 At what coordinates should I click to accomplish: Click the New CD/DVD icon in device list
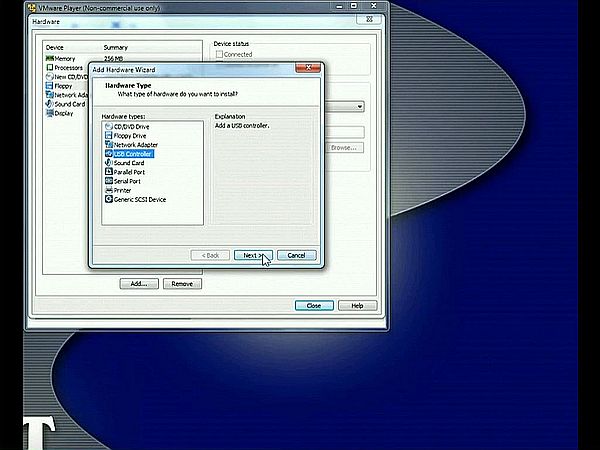coord(49,77)
